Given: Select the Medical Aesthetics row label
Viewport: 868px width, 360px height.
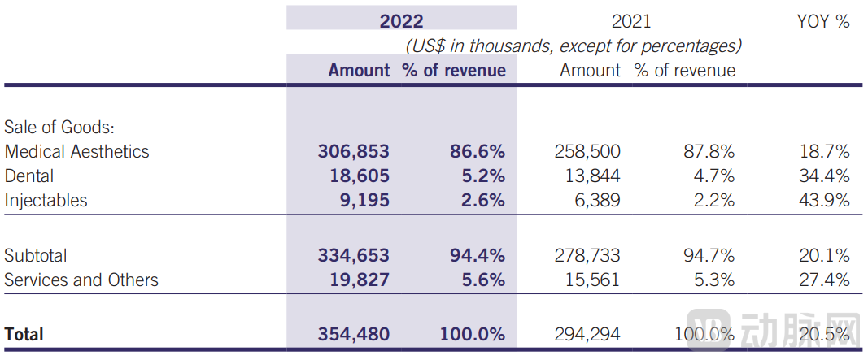Looking at the screenshot, I should click(x=76, y=151).
